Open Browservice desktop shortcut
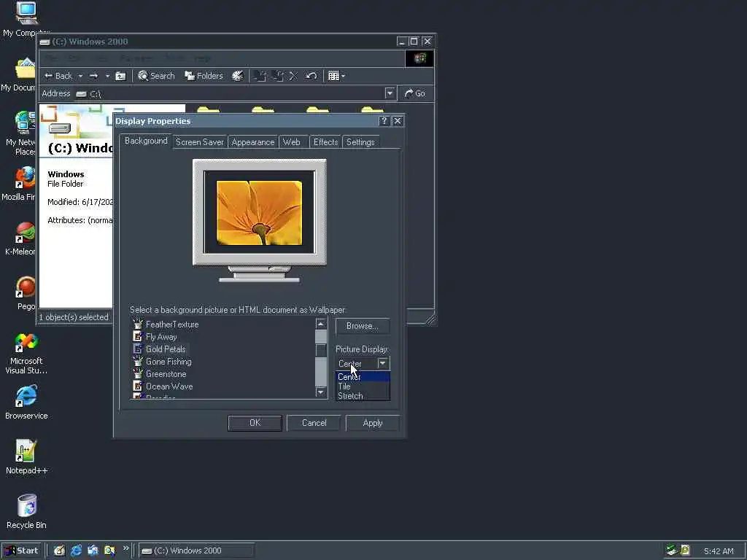Viewport: 747px width, 560px height. [x=26, y=402]
